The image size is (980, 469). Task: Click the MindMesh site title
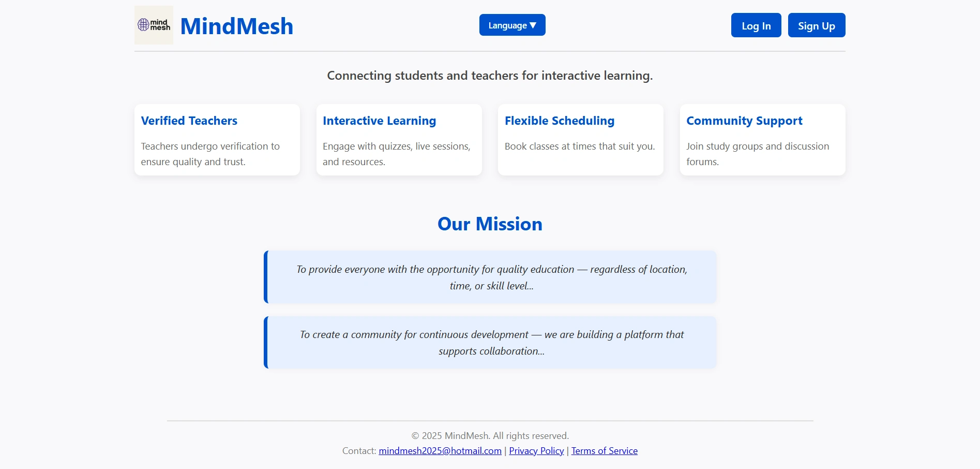(236, 26)
